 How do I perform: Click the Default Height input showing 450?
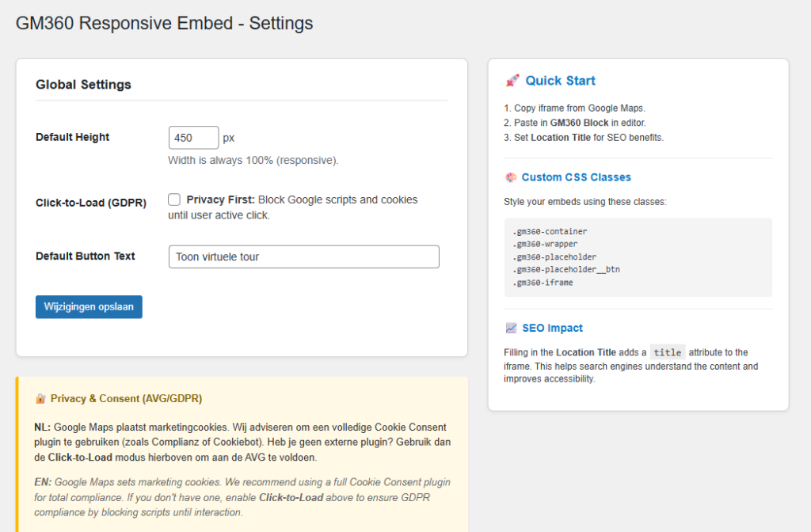pos(193,137)
